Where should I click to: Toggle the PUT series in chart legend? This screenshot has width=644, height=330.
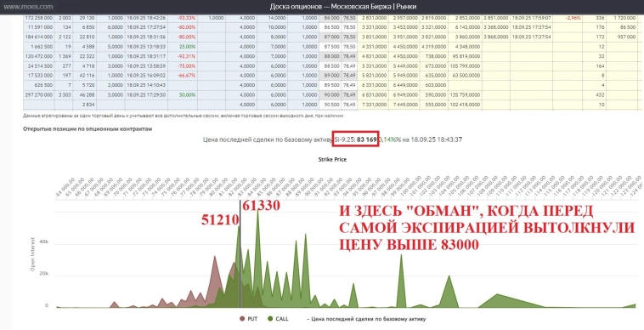click(248, 318)
